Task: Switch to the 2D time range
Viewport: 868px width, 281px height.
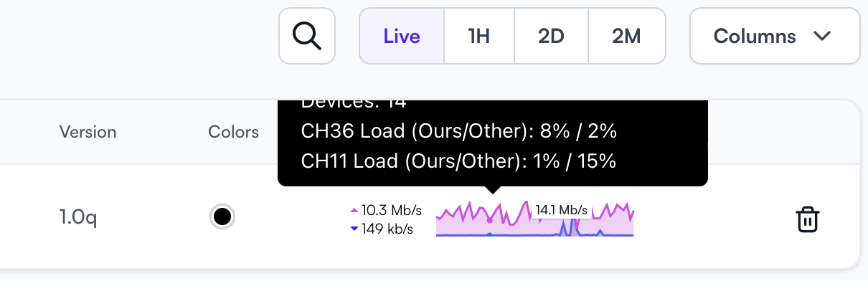Action: click(x=551, y=36)
